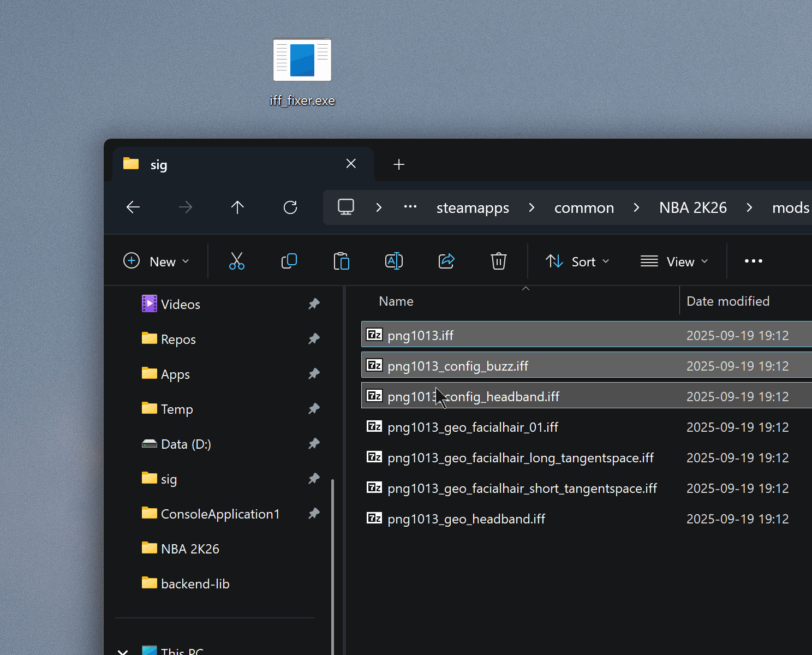This screenshot has width=812, height=655.
Task: Go up one folder level
Action: [x=237, y=207]
